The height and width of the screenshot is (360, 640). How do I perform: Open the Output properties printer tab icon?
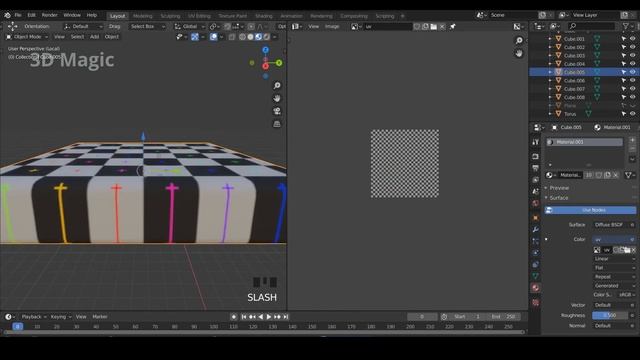click(x=536, y=168)
